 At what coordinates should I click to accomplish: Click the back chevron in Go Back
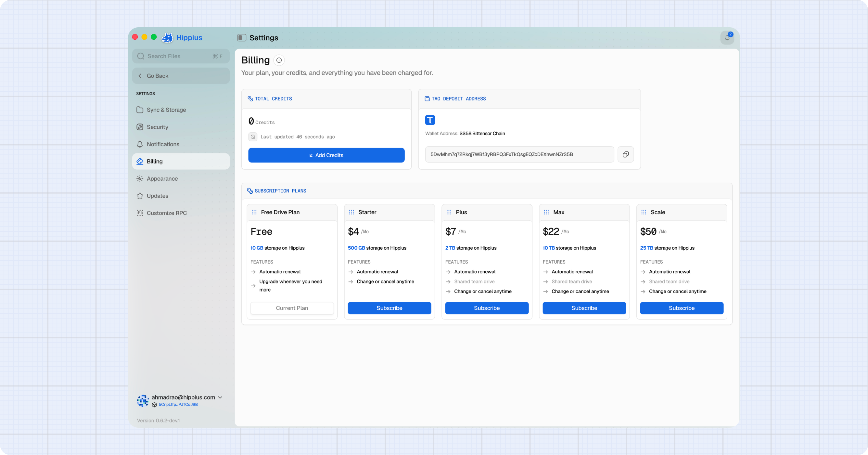coord(140,76)
